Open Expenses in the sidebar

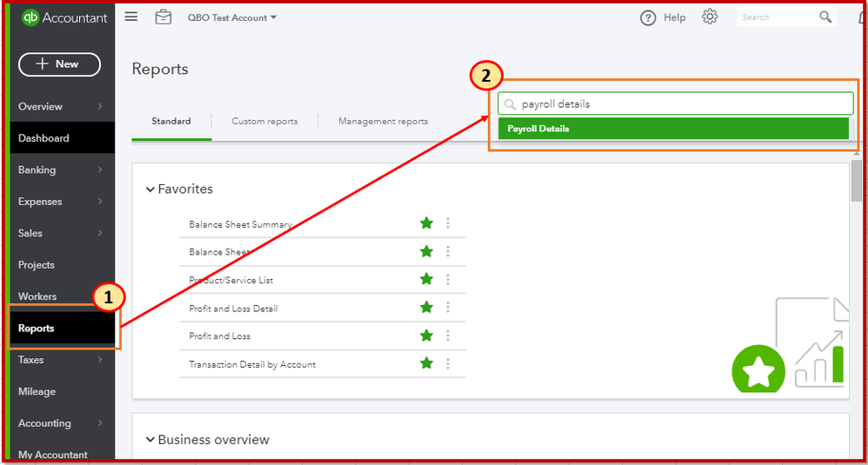[40, 202]
